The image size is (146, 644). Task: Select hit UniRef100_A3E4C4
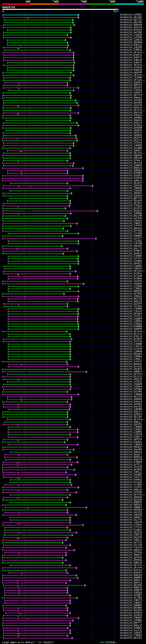pyautogui.click(x=131, y=63)
